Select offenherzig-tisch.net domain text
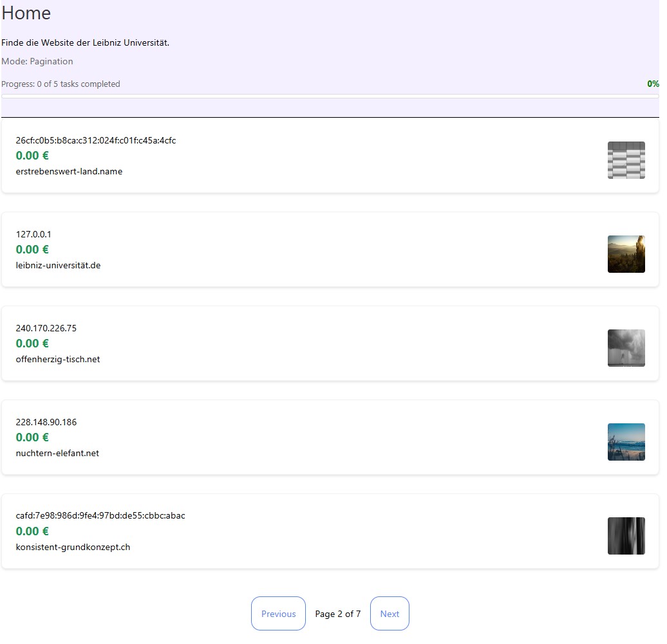The width and height of the screenshot is (667, 644). [58, 359]
